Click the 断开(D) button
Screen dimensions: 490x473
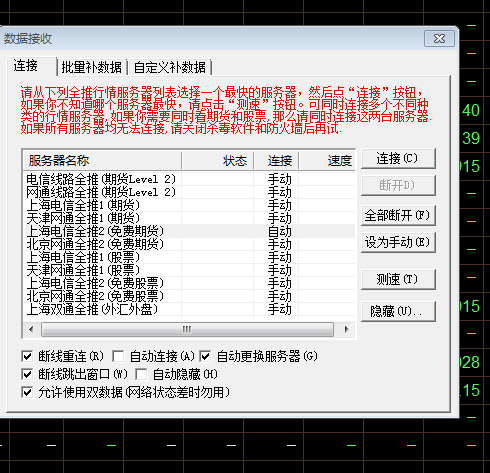click(x=398, y=185)
